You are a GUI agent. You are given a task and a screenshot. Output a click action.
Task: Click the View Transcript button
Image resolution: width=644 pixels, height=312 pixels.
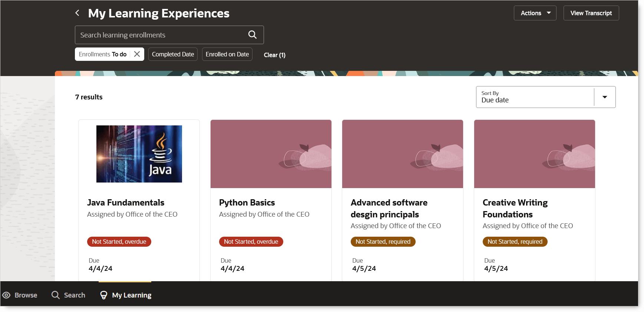pos(591,13)
